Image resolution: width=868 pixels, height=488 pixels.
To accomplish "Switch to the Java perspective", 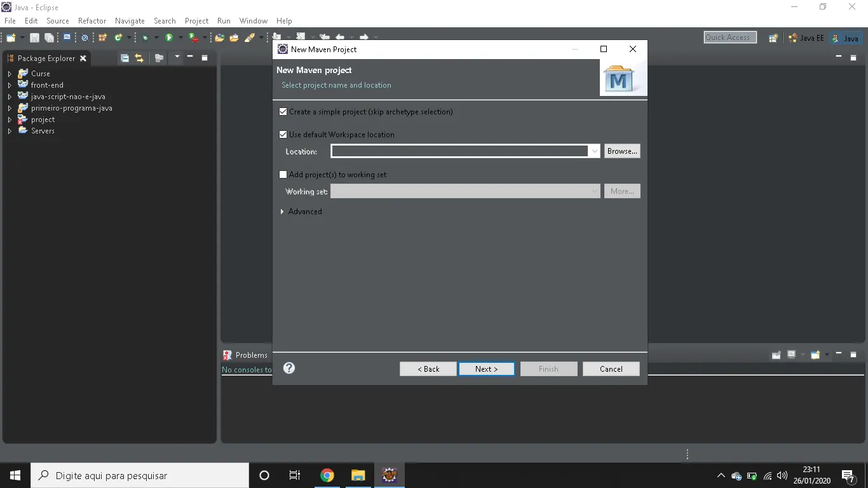I will (846, 38).
